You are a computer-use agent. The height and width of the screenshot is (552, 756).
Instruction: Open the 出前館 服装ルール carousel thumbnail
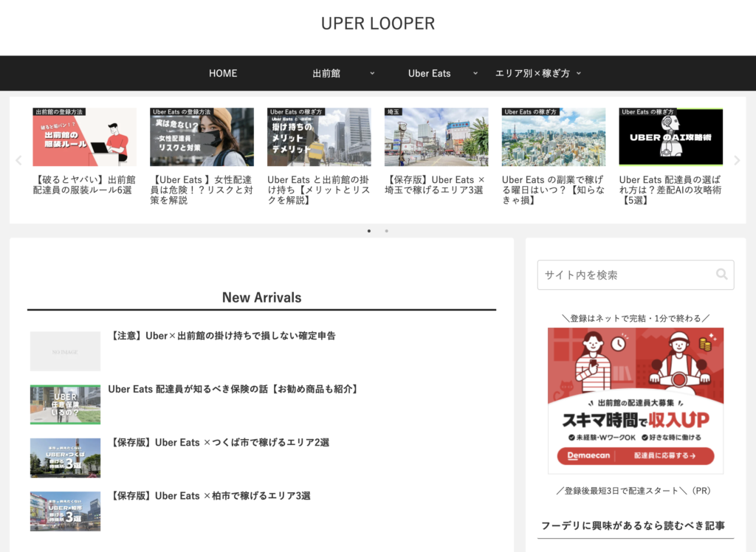(84, 137)
